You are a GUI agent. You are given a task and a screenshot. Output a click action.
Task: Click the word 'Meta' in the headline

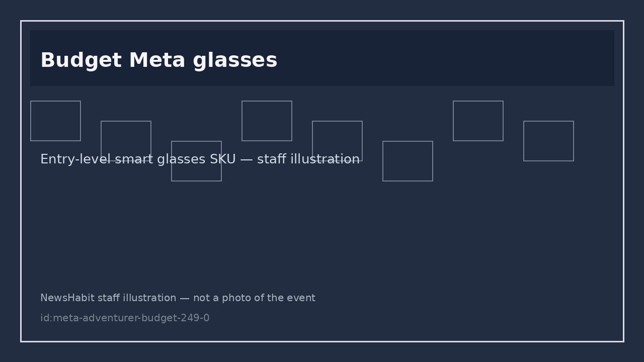[x=157, y=61]
